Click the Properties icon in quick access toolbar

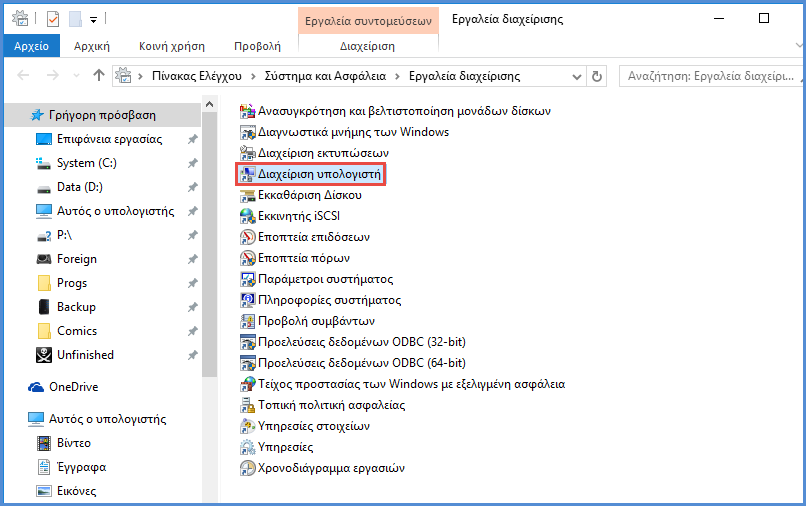pos(53,19)
